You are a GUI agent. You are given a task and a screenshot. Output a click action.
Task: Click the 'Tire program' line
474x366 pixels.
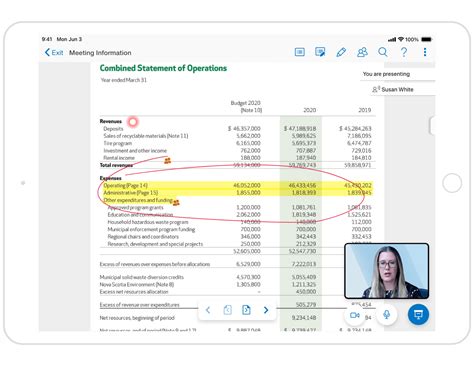click(x=117, y=143)
